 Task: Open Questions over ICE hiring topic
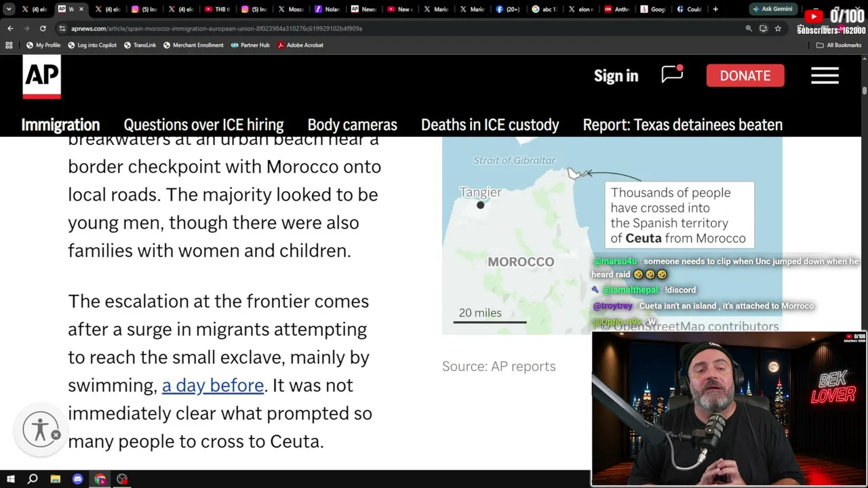(203, 125)
